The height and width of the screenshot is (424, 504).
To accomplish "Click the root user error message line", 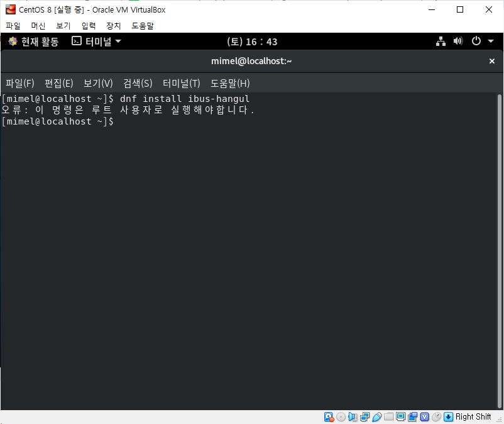I will (128, 110).
